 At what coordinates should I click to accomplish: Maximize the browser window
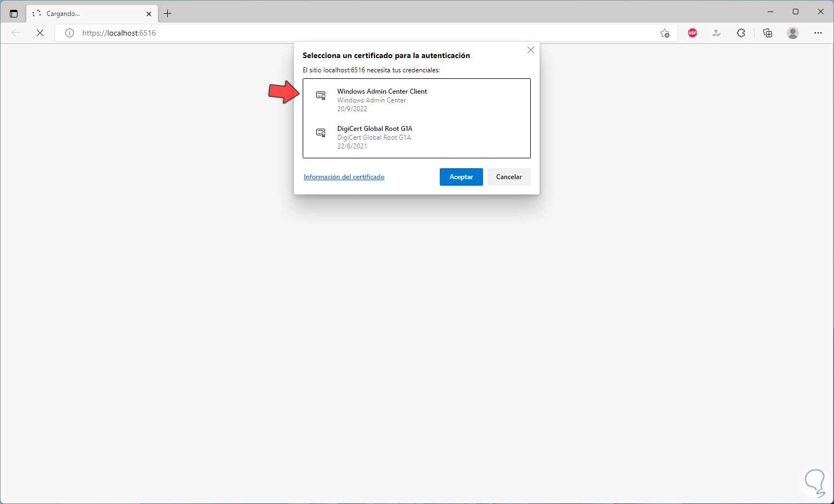point(796,12)
